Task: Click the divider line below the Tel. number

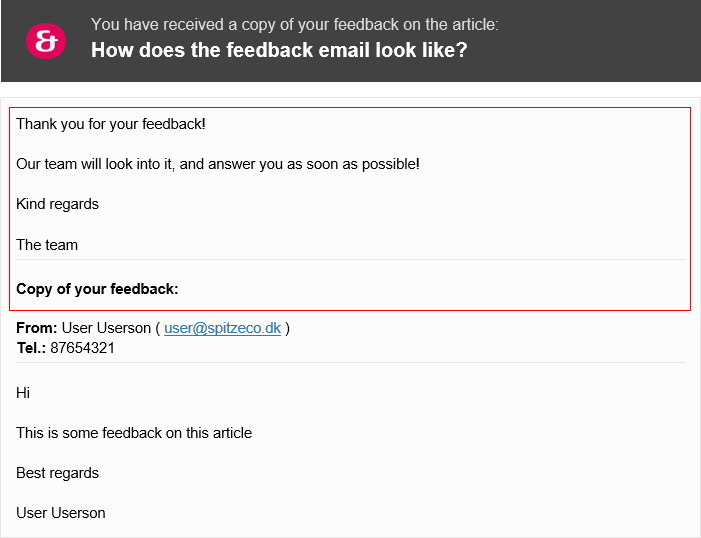Action: [351, 362]
